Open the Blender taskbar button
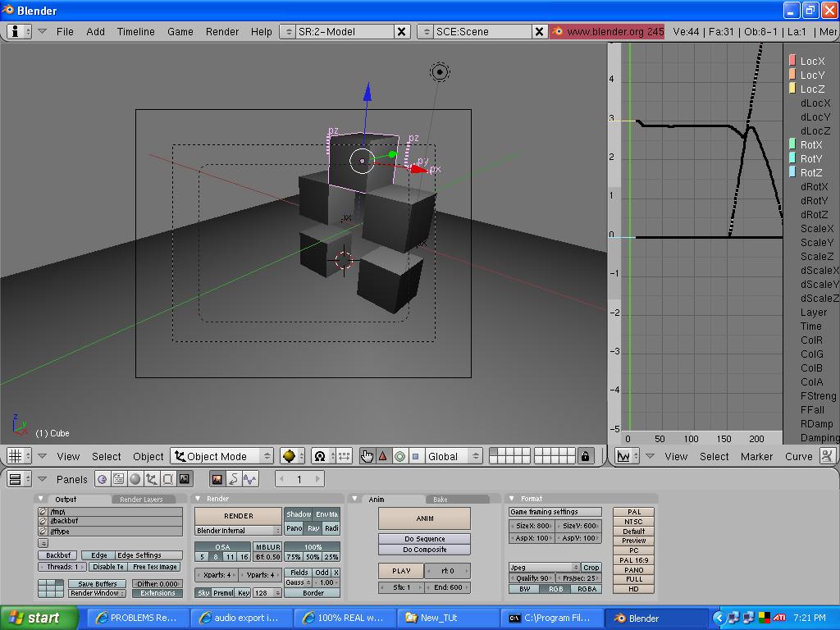This screenshot has height=630, width=840. click(655, 619)
